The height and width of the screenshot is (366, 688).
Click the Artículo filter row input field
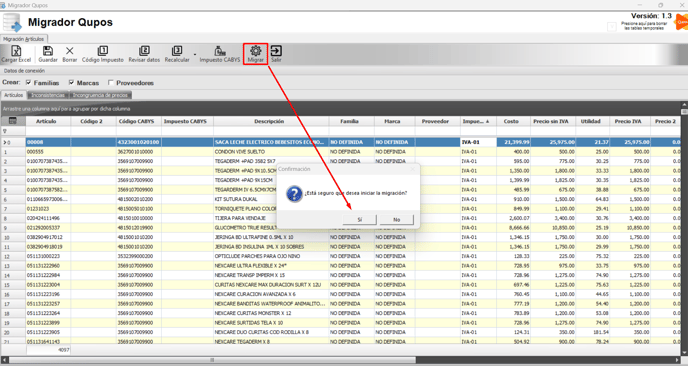coord(48,131)
